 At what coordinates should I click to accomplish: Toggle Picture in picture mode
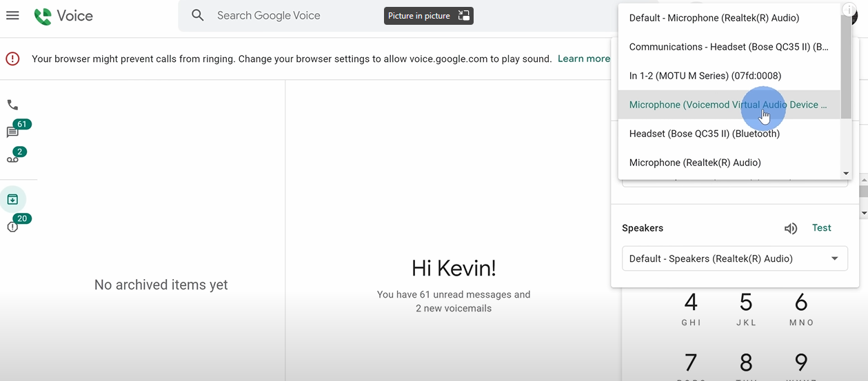[x=428, y=16]
